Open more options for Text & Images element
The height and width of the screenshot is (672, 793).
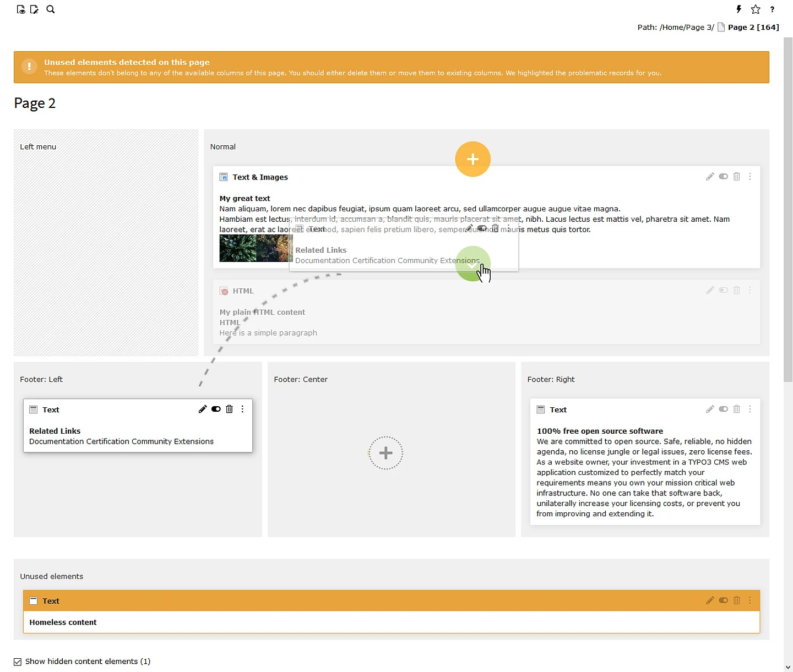point(749,177)
